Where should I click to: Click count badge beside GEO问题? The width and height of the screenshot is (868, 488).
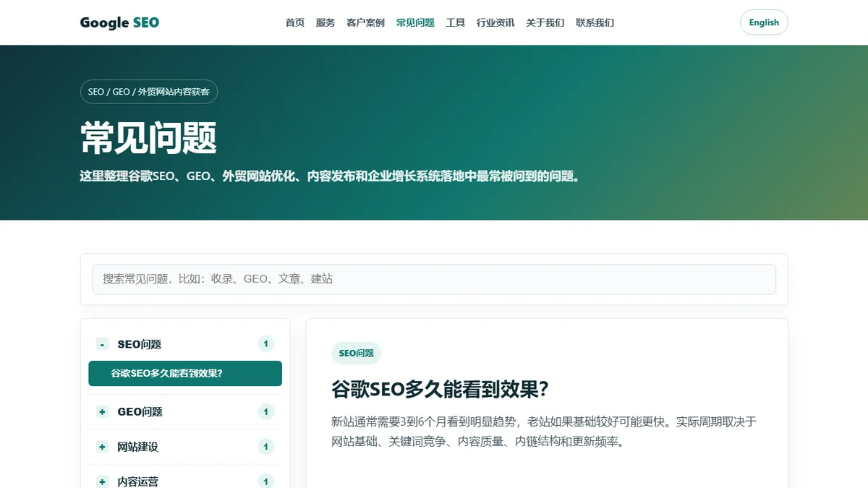point(266,412)
